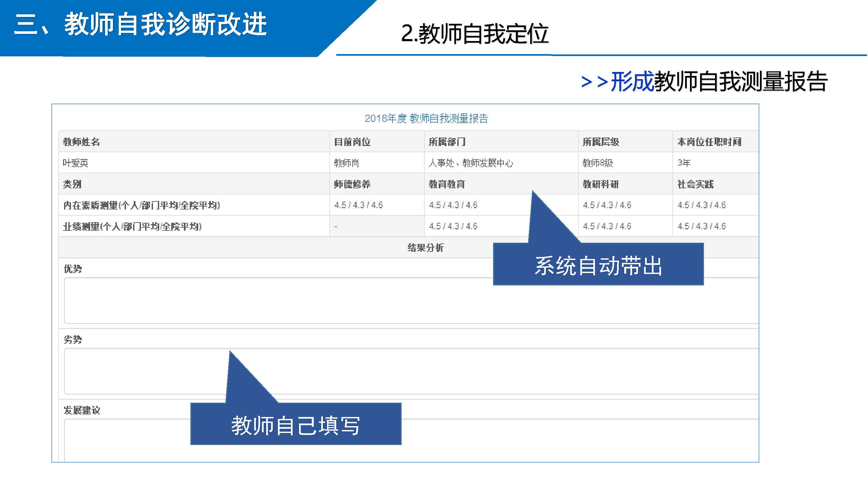The height and width of the screenshot is (489, 868).
Task: Select the 目前岗位 column header
Action: (352, 142)
